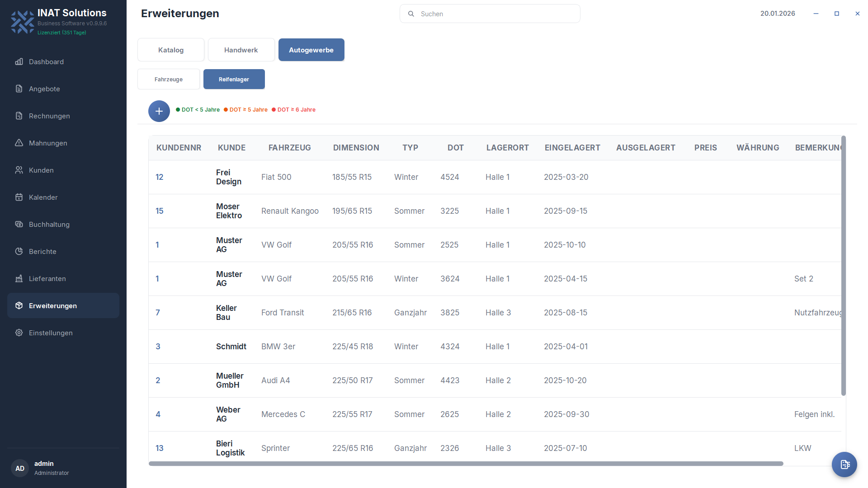Open Kunden via its people icon
Viewport: 868px width, 488px height.
click(x=19, y=170)
